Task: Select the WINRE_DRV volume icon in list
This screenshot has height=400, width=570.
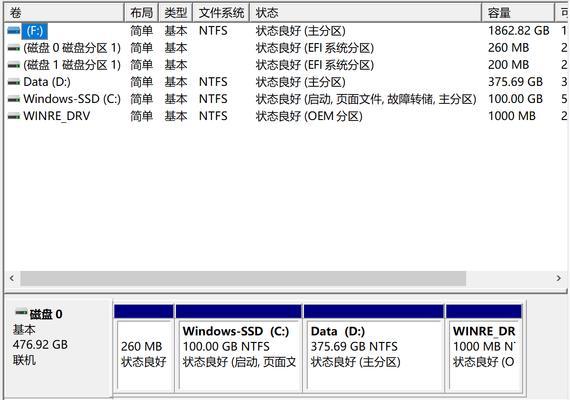Action: 13,116
